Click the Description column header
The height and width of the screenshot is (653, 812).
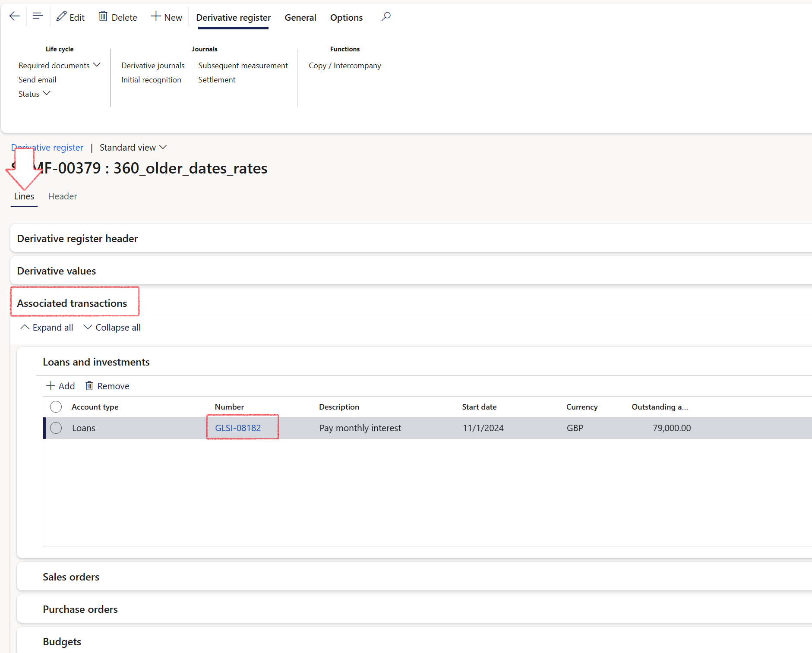(x=339, y=407)
